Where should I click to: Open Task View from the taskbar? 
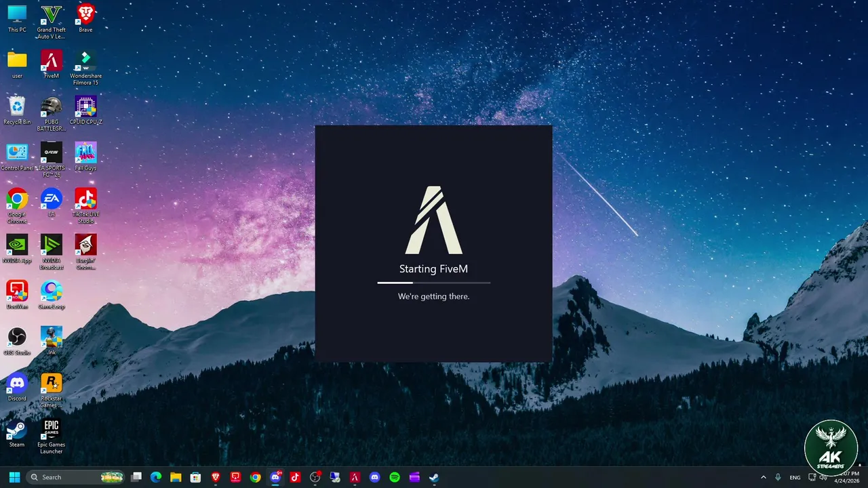coord(136,477)
